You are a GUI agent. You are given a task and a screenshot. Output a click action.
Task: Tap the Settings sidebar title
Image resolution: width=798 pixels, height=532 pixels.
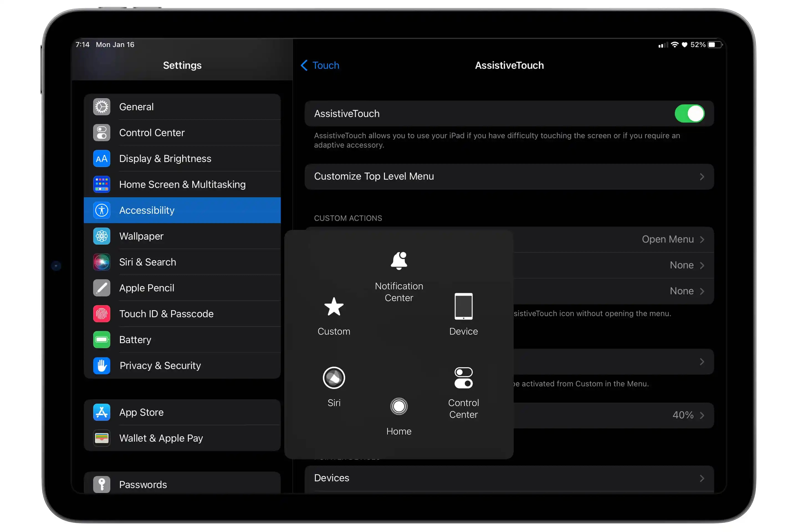[182, 65]
